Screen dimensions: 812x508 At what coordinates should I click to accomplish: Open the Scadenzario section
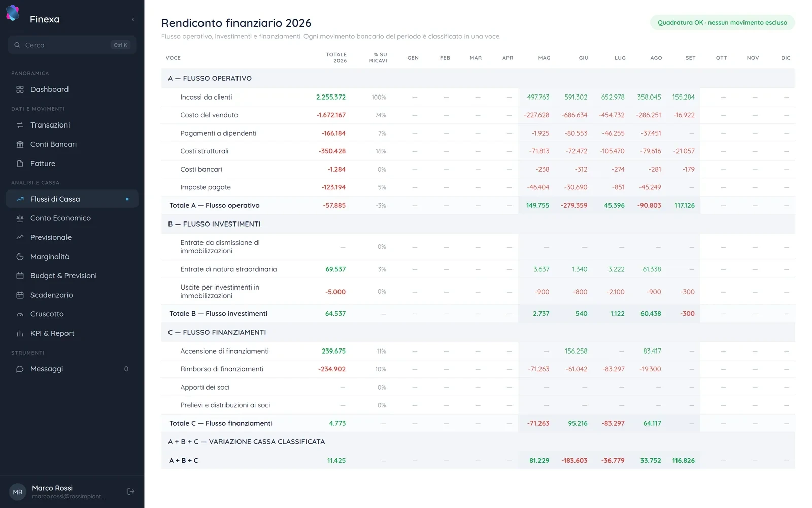point(72,295)
